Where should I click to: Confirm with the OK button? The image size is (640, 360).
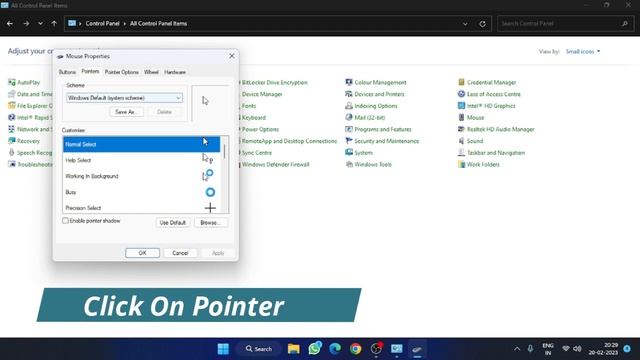(x=142, y=253)
